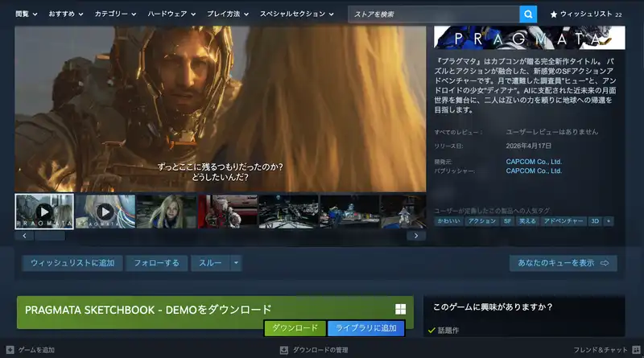The width and height of the screenshot is (644, 358).
Task: Select the blue mech screenshot thumbnail
Action: tap(349, 212)
